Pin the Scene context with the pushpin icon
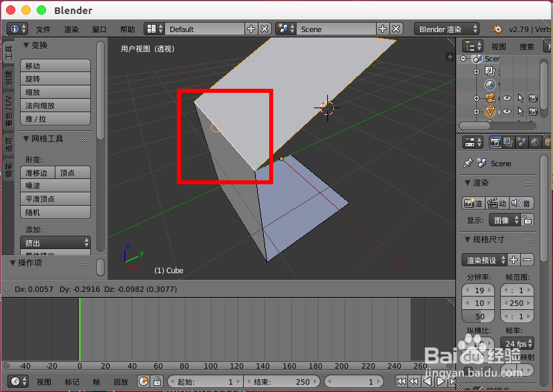 (x=468, y=162)
